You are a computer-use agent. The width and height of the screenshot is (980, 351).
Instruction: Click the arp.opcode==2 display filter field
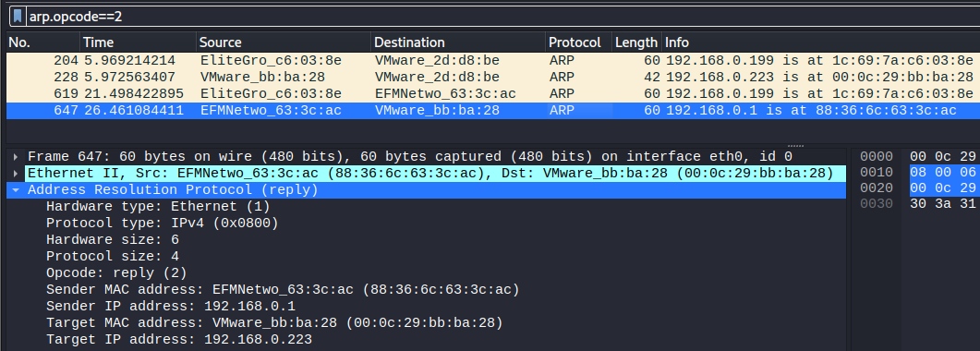click(x=503, y=17)
